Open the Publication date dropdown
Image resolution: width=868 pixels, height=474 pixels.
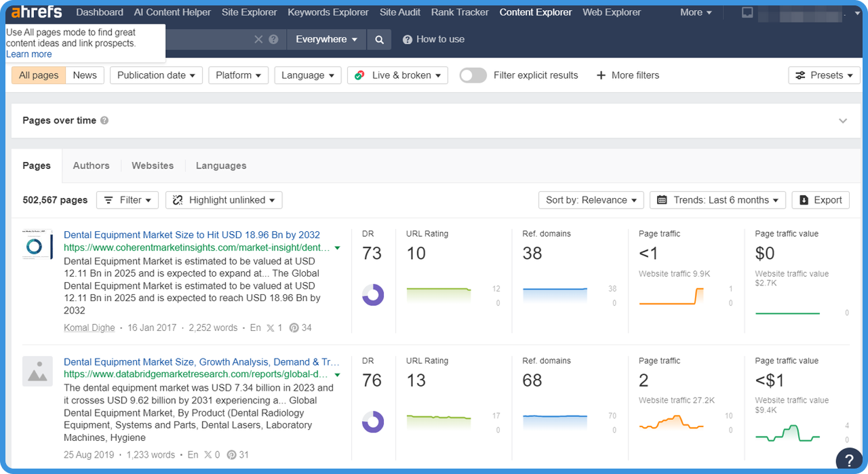click(x=156, y=75)
